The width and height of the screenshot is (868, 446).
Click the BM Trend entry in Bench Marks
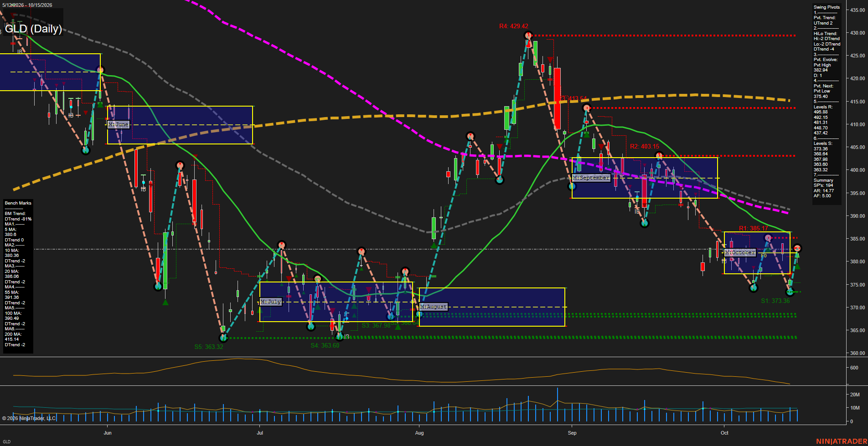pyautogui.click(x=15, y=214)
